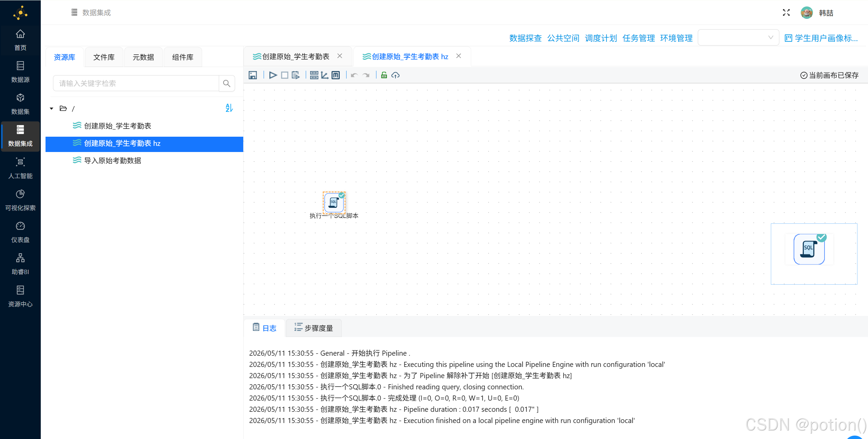The image size is (868, 439).
Task: Open the 环境管理 link
Action: (676, 38)
